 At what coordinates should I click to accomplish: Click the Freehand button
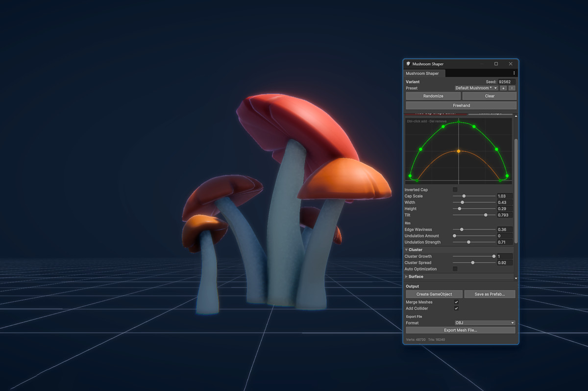461,105
